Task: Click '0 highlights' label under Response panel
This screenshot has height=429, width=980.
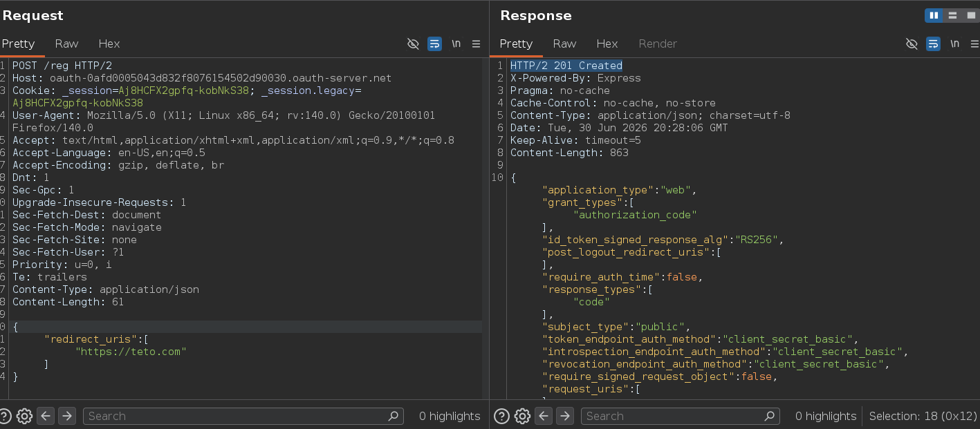Action: click(x=826, y=416)
